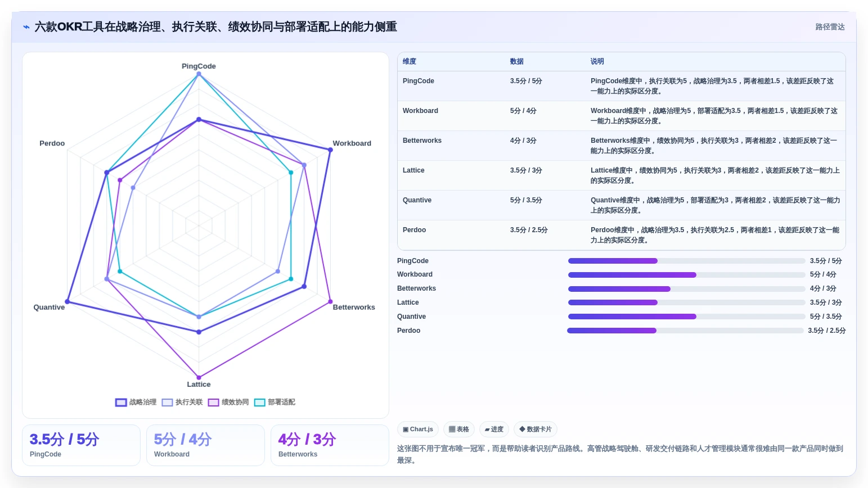Click the Quantive progress bar
868x488 pixels.
(x=686, y=317)
